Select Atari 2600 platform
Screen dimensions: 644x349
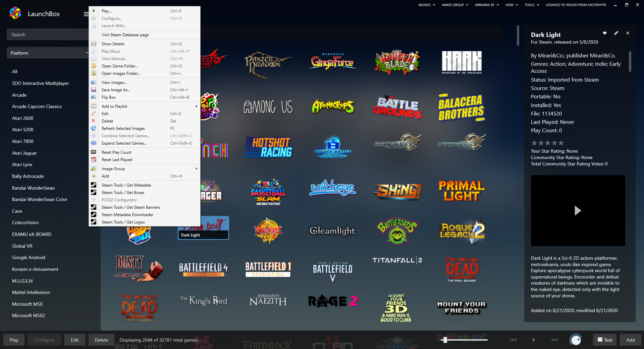click(x=22, y=118)
